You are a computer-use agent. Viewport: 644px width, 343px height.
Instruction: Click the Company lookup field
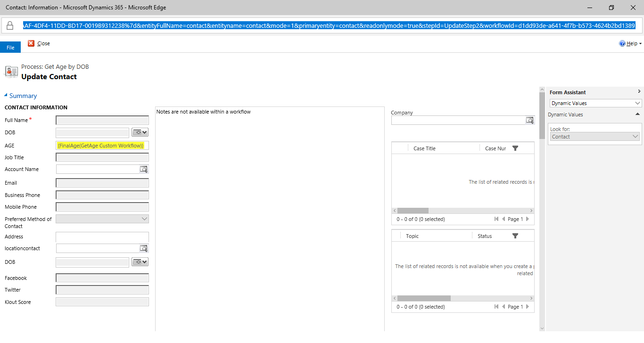(x=459, y=120)
